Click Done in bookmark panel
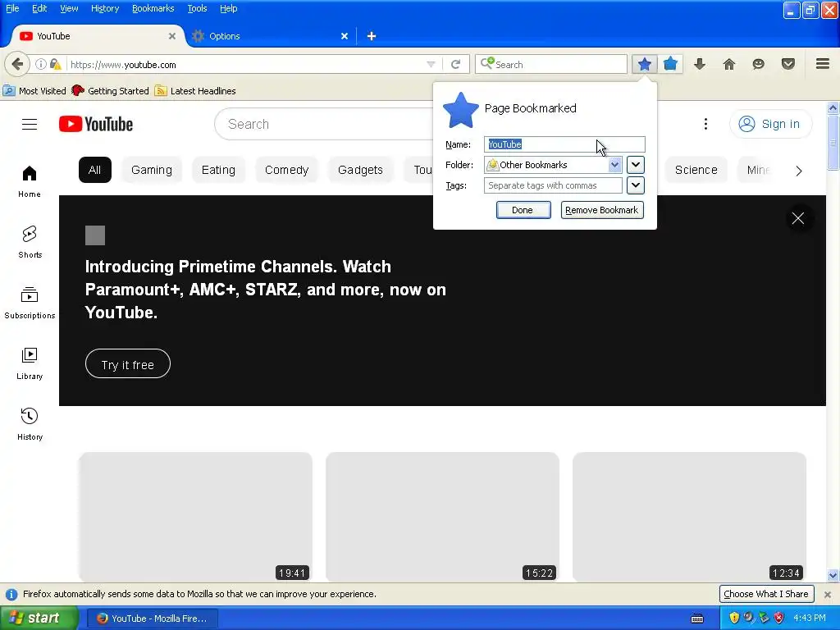This screenshot has height=630, width=840. click(523, 210)
